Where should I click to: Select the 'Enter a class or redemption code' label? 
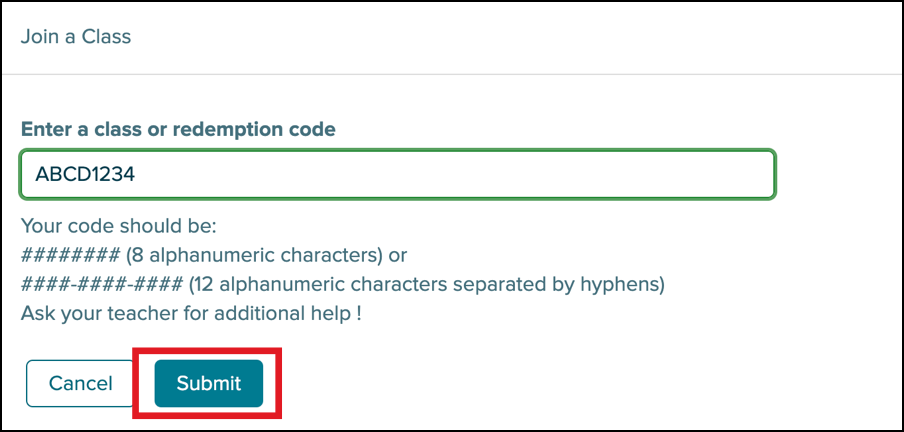point(178,129)
